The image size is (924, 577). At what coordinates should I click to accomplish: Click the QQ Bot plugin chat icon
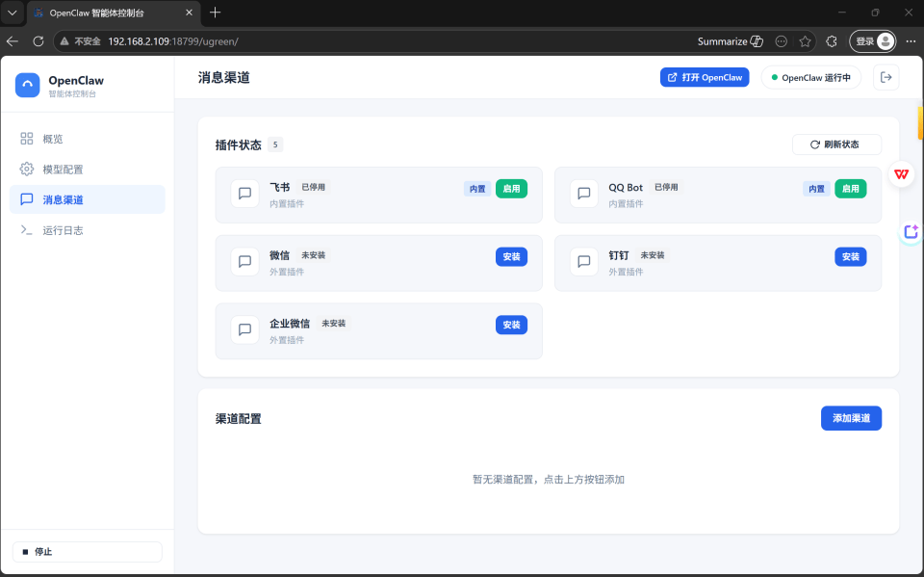[x=584, y=194]
